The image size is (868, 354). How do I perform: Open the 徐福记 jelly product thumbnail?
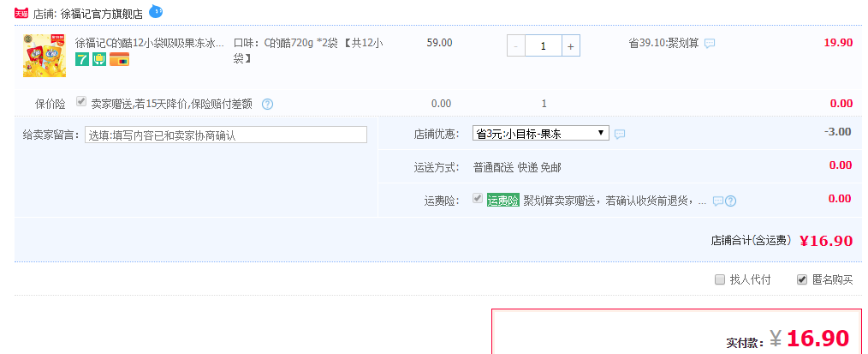45,56
